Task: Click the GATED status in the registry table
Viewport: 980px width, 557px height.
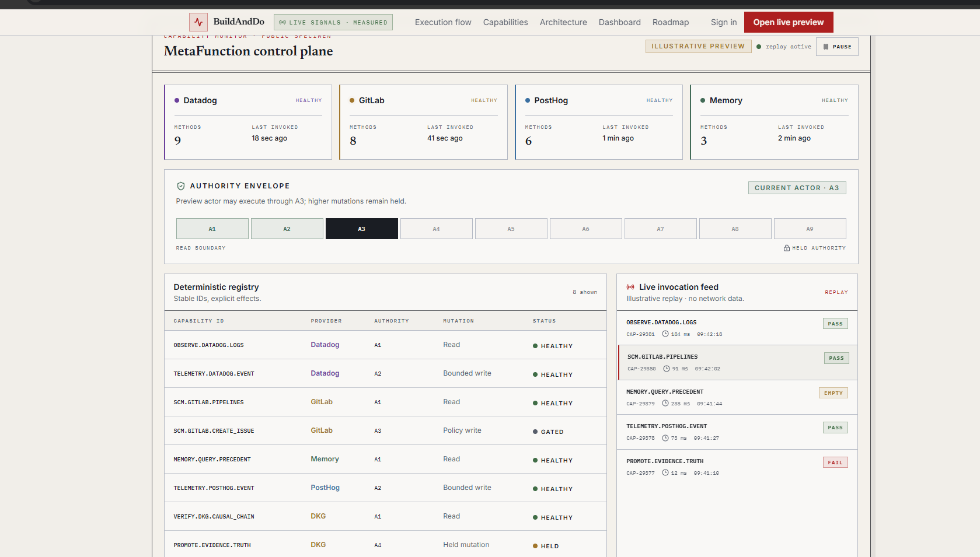Action: [548, 432]
